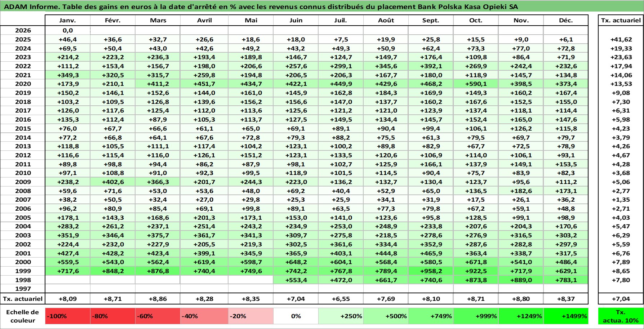Click the +8,37 December actuarial rate
This screenshot has height=329, width=644.
(566, 299)
